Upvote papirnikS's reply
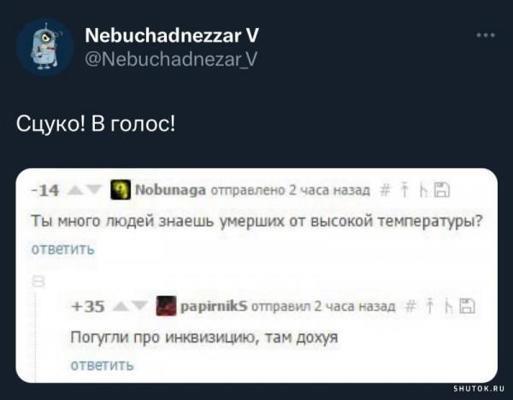The image size is (513, 400). coord(121,306)
